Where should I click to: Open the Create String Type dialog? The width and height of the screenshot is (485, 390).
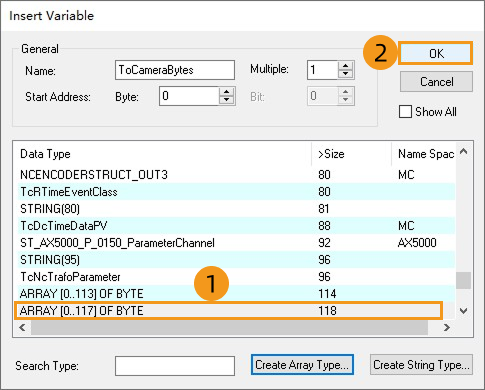click(x=421, y=365)
